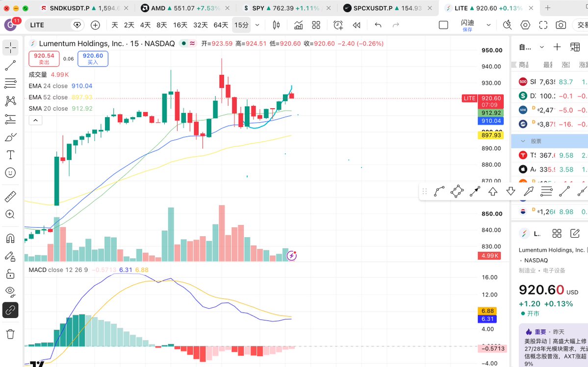Take a chart snapshot with camera icon
This screenshot has height=367, width=588.
point(561,25)
